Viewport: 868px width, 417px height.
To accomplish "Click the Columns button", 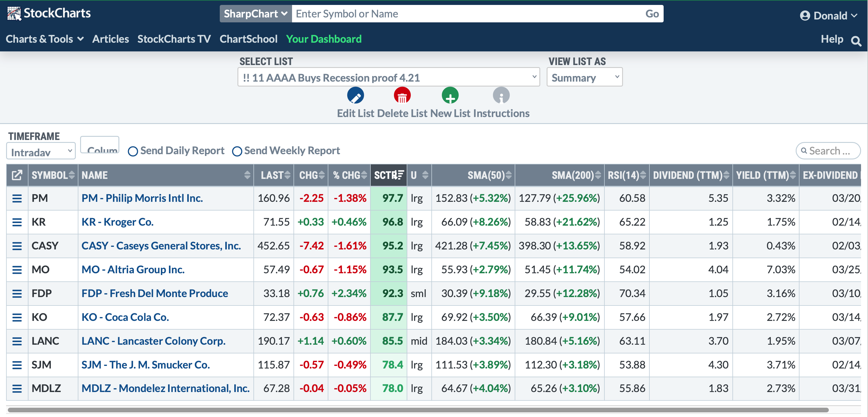I will (x=100, y=145).
